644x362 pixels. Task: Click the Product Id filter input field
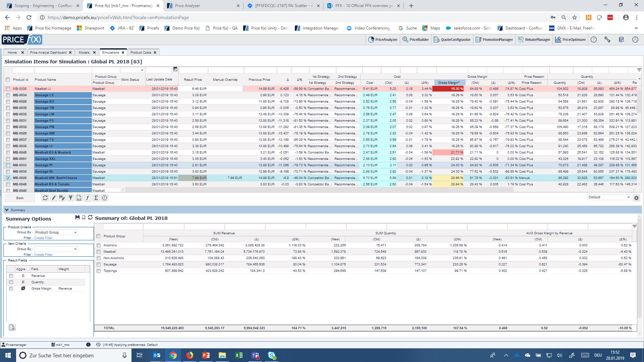pos(23,70)
